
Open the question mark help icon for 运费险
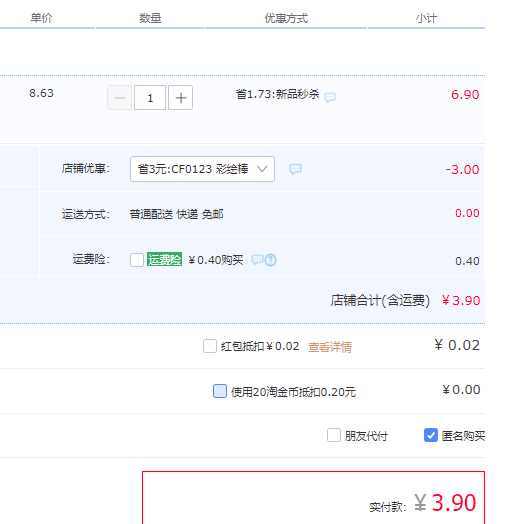click(x=271, y=260)
